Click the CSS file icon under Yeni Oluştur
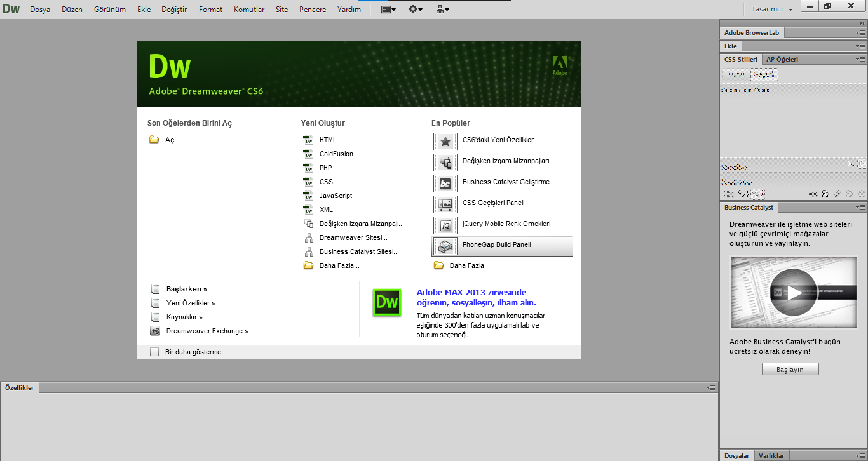This screenshot has width=868, height=461. tap(308, 182)
